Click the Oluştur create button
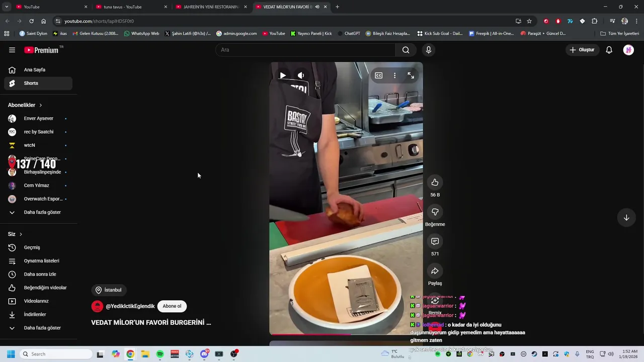 (x=582, y=50)
